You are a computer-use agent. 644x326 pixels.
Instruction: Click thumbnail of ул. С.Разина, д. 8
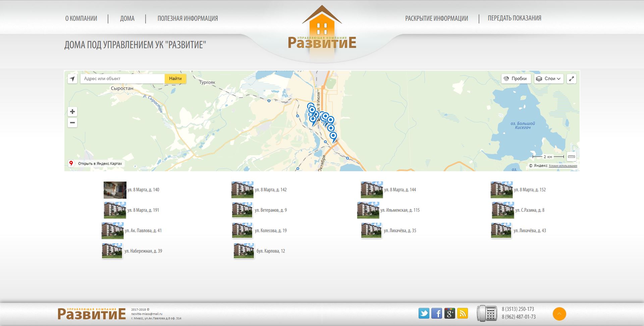[503, 210]
